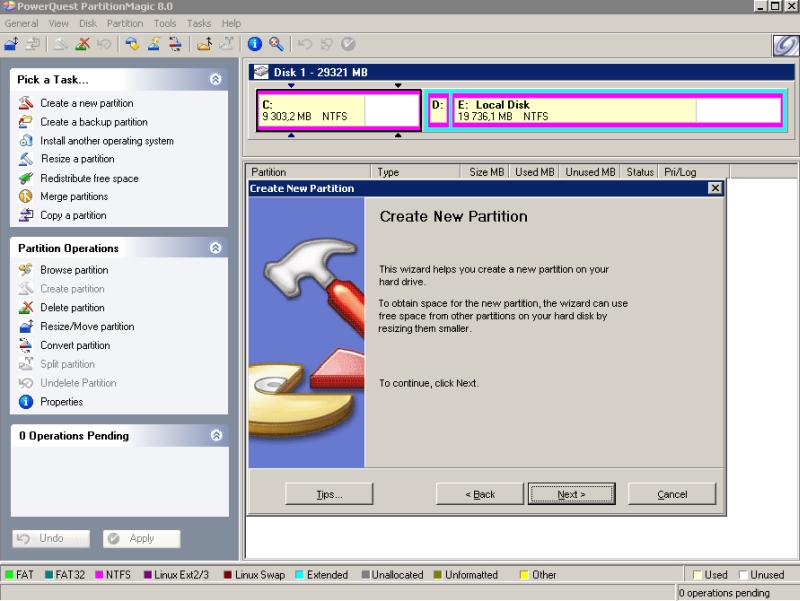Click the Partition column header
800x601 pixels.
coord(308,172)
